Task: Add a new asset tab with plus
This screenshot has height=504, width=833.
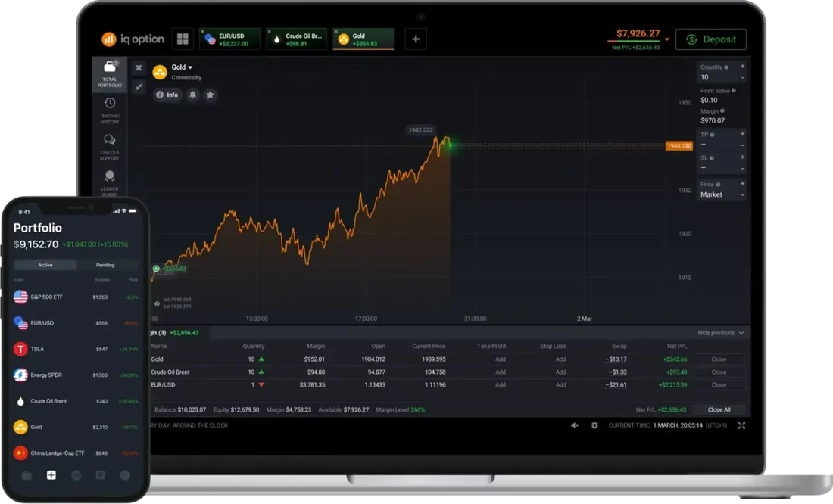Action: point(416,39)
